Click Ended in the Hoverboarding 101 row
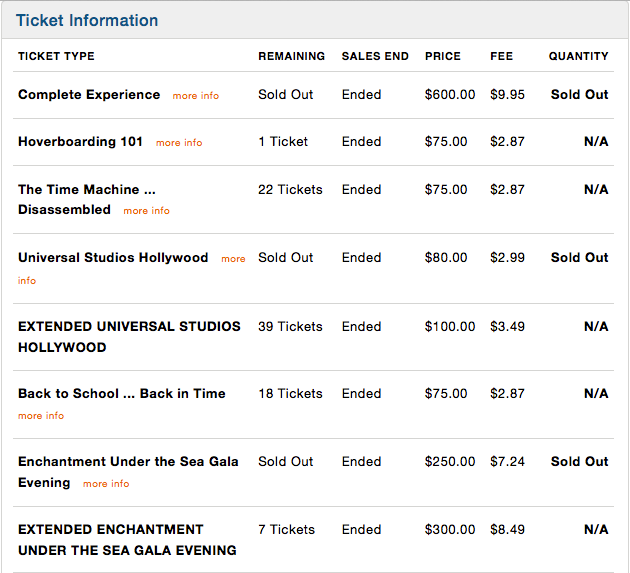630x573 pixels. pyautogui.click(x=361, y=141)
